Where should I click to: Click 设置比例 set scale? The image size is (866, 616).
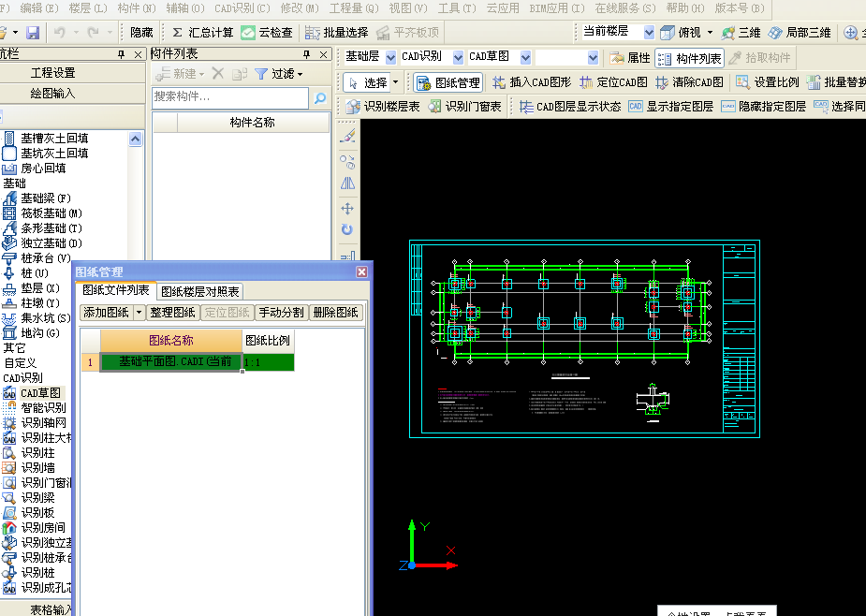coord(767,83)
